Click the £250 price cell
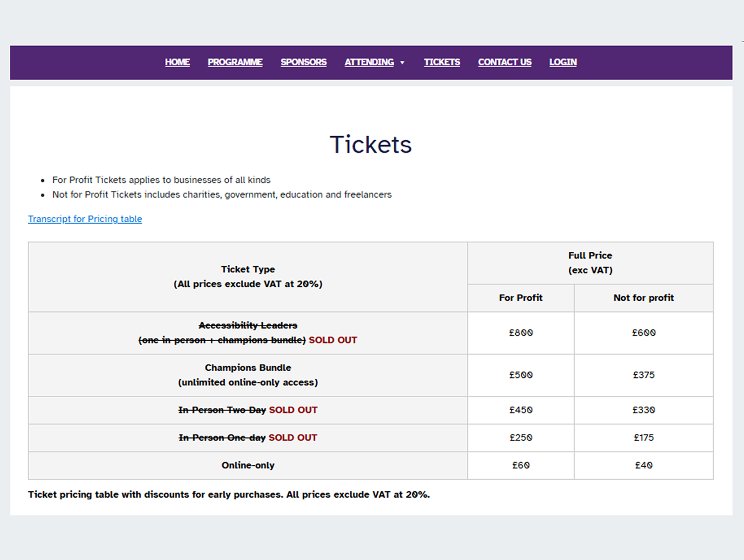The image size is (744, 560). (521, 438)
